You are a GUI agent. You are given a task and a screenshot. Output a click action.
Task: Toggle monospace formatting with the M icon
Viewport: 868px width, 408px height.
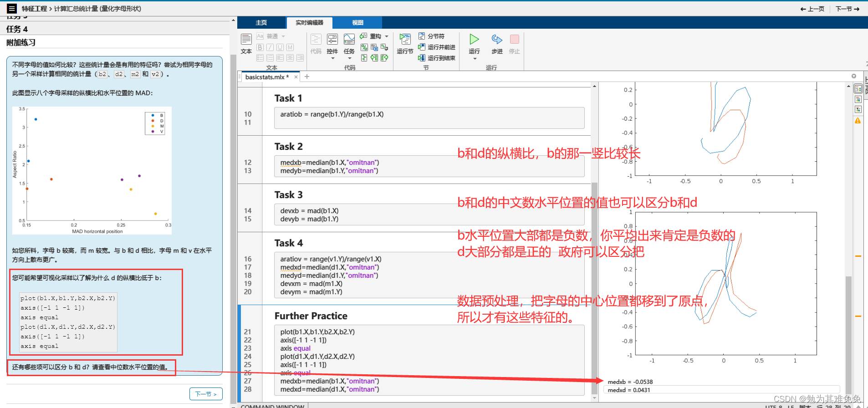click(x=290, y=47)
